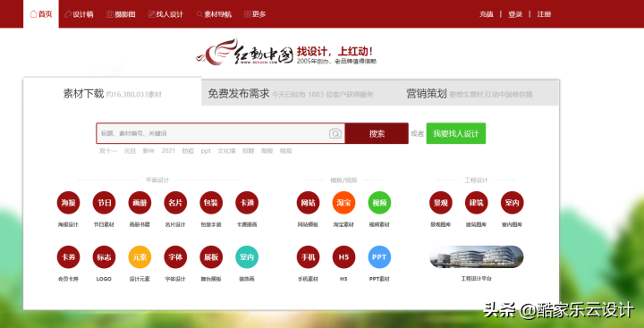
Task: Click the 文化墙 hot keyword
Action: [x=226, y=151]
